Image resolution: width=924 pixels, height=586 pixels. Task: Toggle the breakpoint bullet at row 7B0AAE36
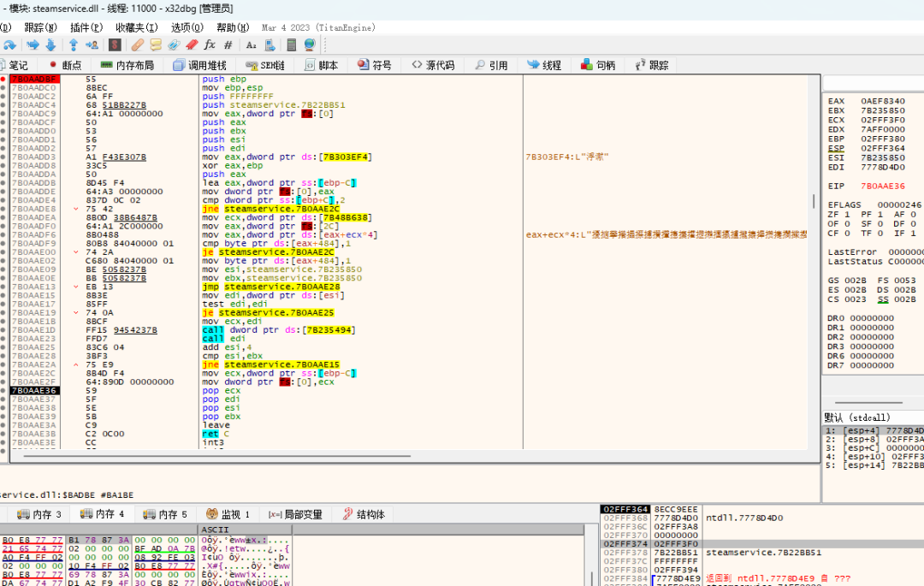click(x=3, y=390)
